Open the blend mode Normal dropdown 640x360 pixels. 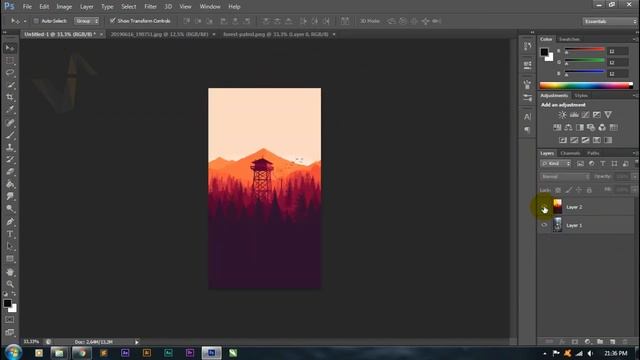(x=565, y=177)
